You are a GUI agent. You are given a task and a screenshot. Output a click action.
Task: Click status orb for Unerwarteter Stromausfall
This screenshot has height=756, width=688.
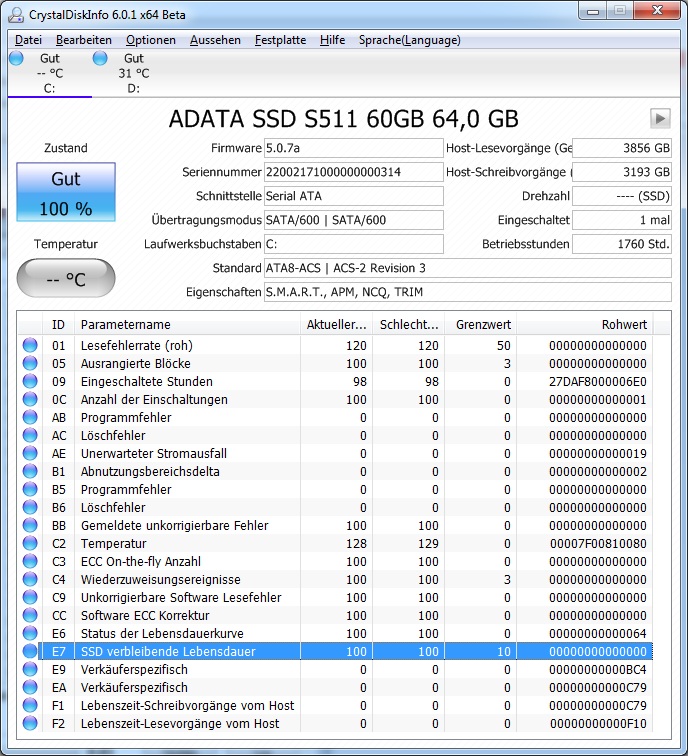pos(30,453)
